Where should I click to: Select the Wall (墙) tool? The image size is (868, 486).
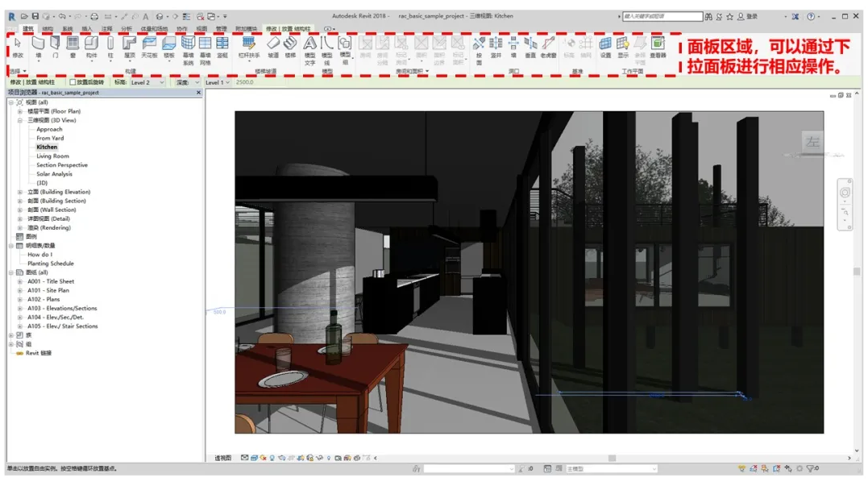point(38,47)
